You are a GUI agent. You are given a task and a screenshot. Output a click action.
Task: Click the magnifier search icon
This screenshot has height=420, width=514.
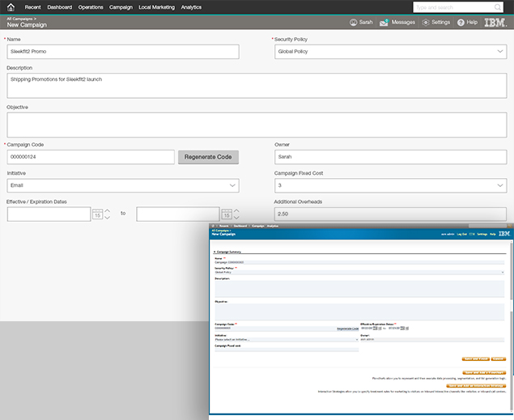click(x=498, y=7)
